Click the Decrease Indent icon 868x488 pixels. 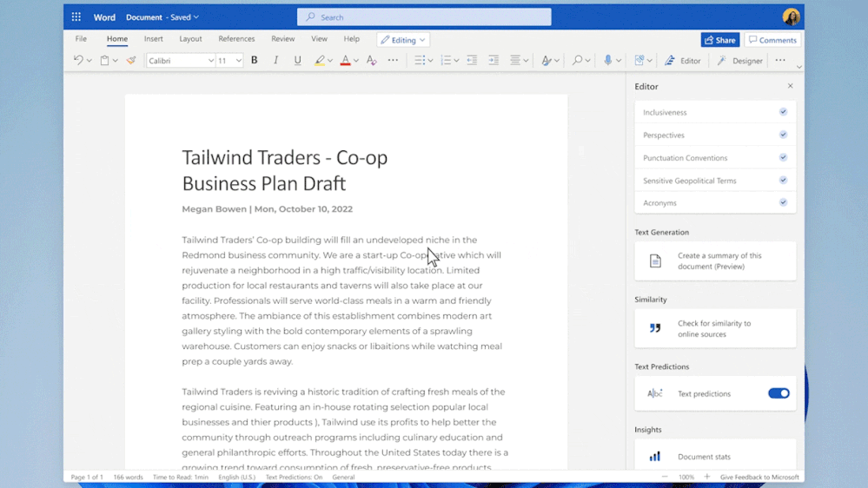472,60
